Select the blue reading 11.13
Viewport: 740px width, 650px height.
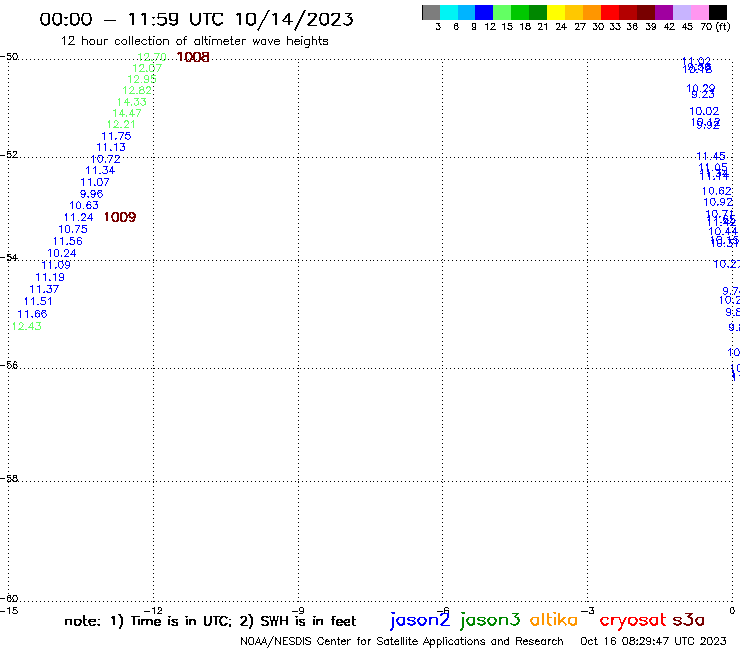(x=111, y=148)
